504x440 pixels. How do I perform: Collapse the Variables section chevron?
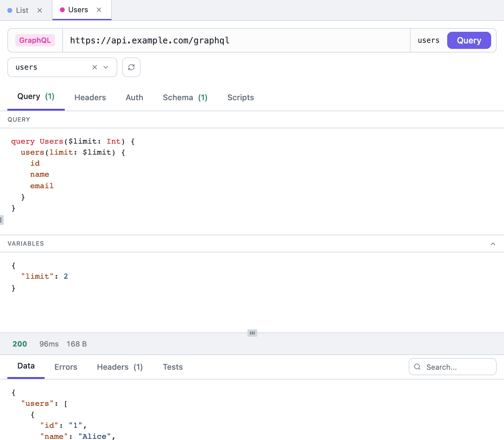click(x=493, y=244)
